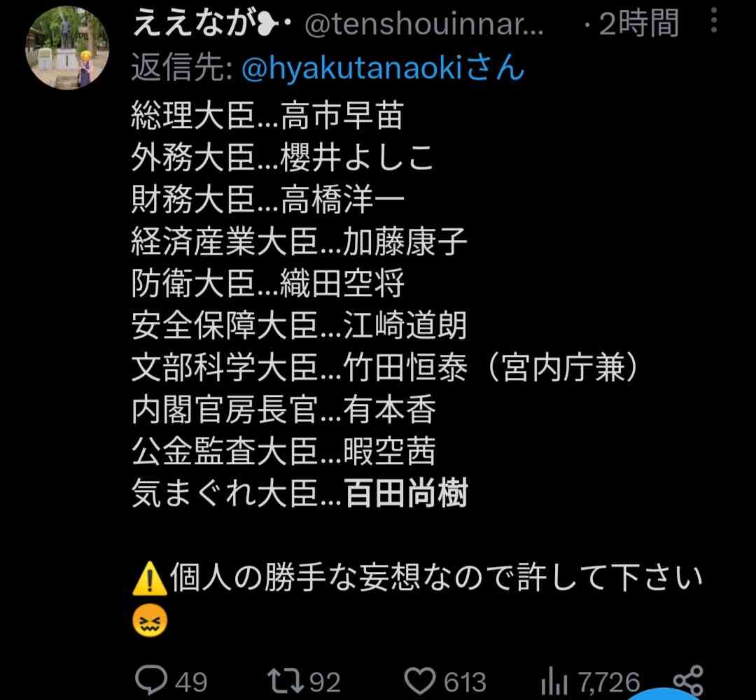Image resolution: width=756 pixels, height=700 pixels.
Task: Open the reply comments icon
Action: [x=151, y=680]
